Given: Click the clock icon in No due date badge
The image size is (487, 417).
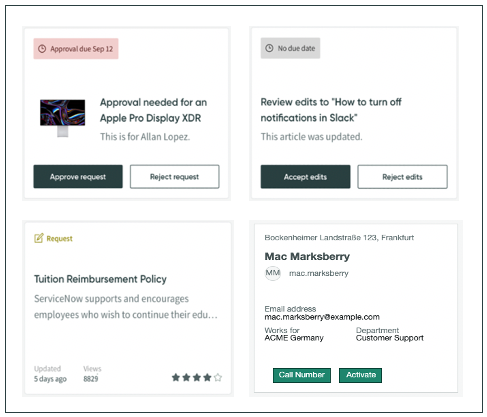Looking at the screenshot, I should click(269, 48).
